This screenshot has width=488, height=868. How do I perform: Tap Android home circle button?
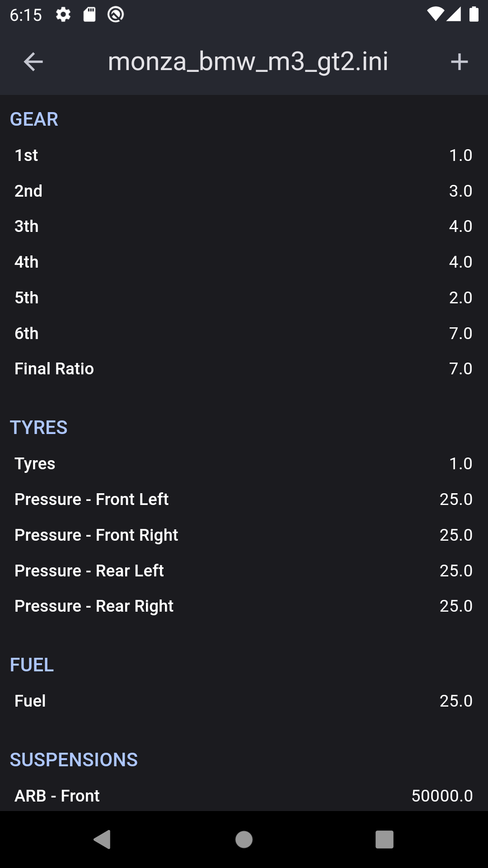[244, 840]
